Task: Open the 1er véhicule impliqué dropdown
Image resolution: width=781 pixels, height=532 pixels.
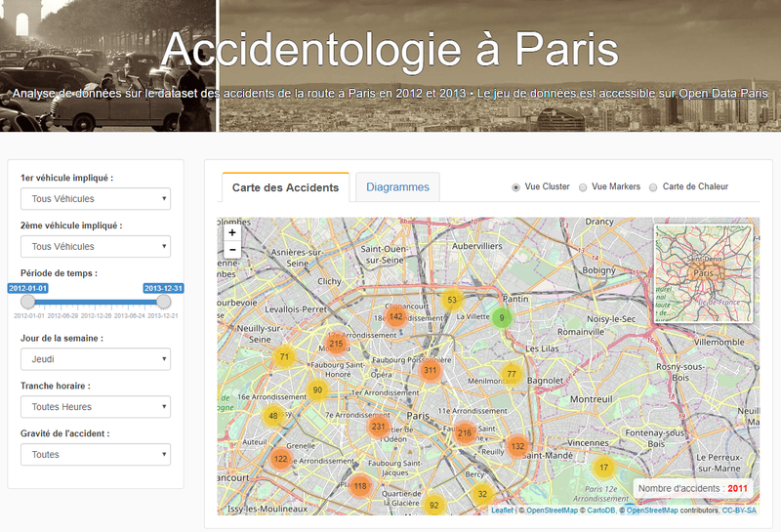Action: (96, 199)
